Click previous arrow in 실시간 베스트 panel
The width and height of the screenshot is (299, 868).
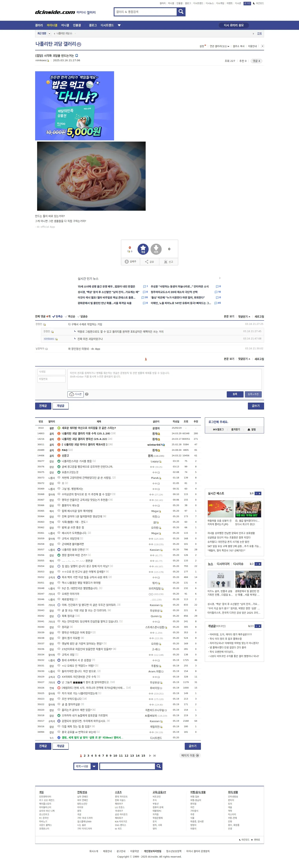(x=256, y=493)
